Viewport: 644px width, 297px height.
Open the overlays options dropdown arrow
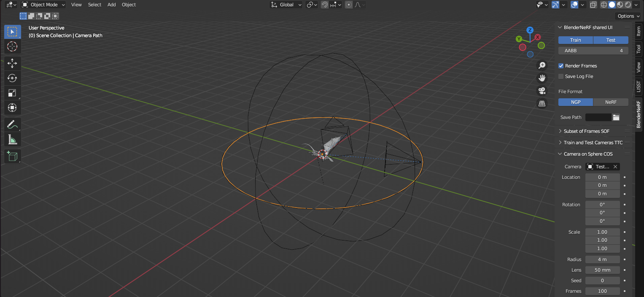(x=583, y=5)
